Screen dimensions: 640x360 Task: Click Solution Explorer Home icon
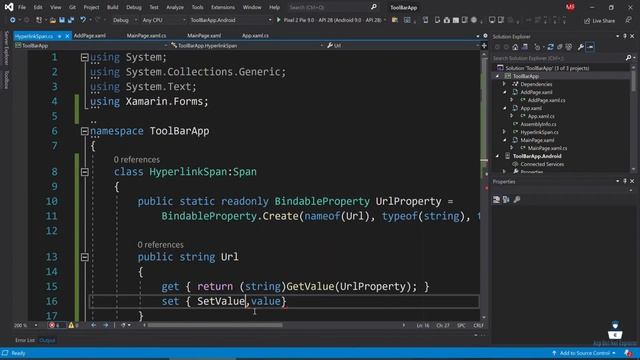(x=515, y=47)
